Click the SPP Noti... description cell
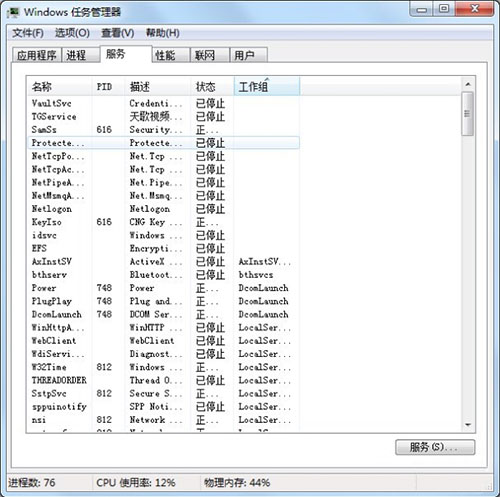The image size is (500, 497). click(156, 407)
